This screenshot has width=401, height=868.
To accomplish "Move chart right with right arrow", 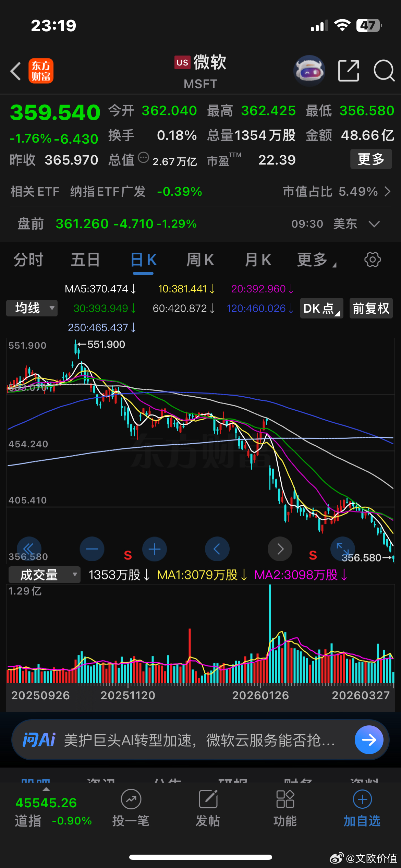I will [x=280, y=549].
